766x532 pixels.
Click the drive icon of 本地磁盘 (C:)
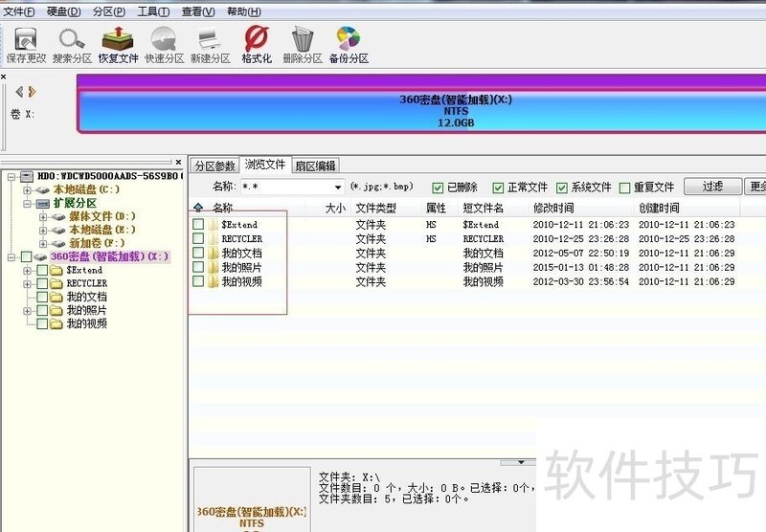[x=43, y=189]
